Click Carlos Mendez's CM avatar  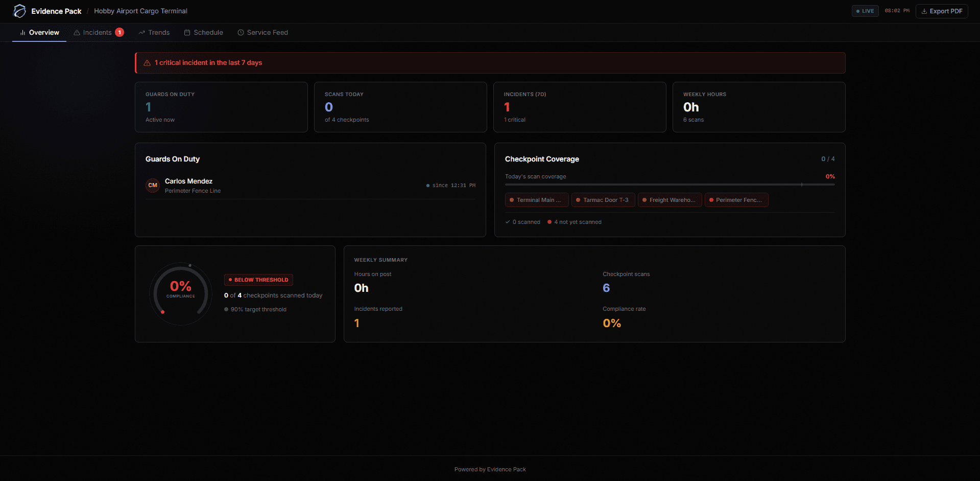[x=153, y=185]
